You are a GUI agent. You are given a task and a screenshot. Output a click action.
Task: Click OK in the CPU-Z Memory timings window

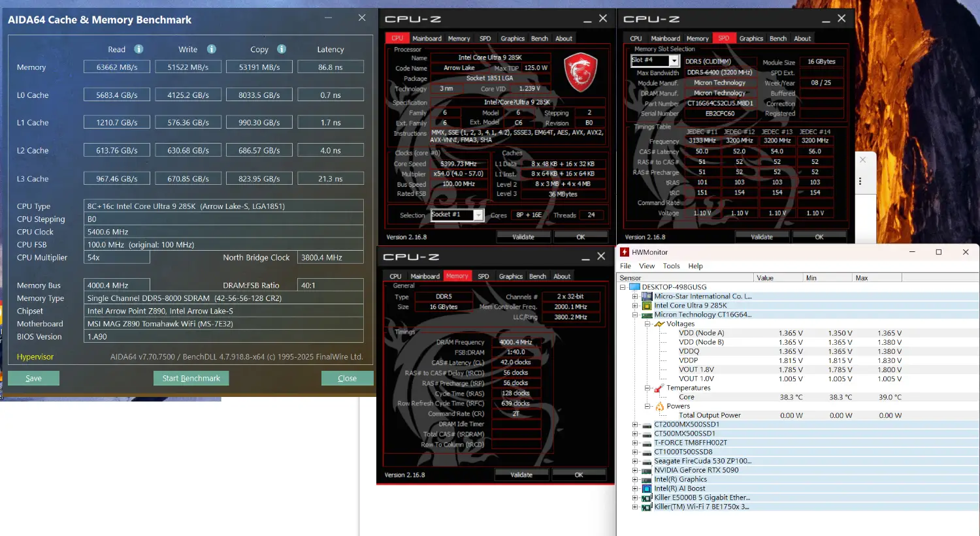579,475
